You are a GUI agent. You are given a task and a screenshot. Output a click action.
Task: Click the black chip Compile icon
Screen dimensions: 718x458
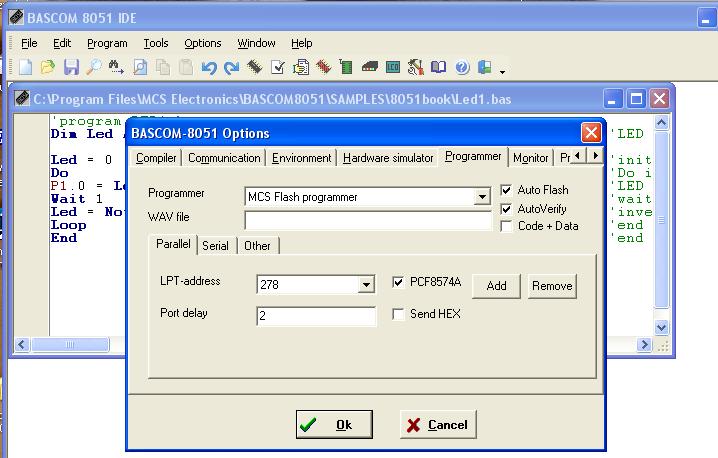pyautogui.click(x=255, y=67)
